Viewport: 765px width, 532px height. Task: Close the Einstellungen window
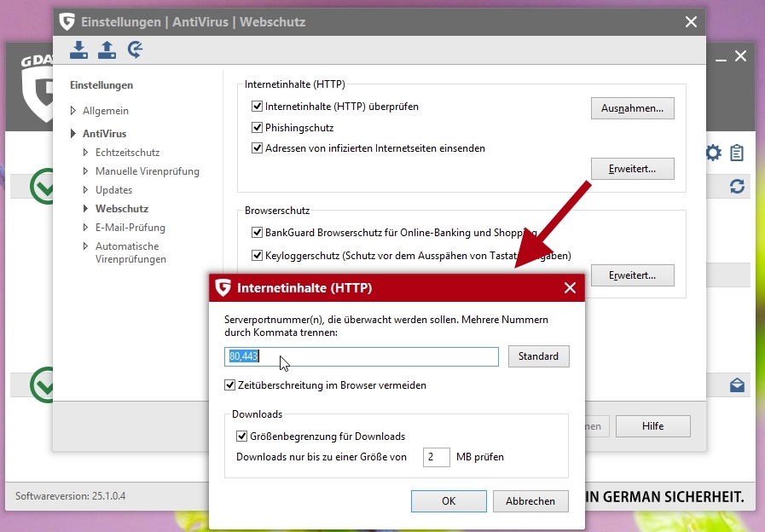tap(691, 22)
